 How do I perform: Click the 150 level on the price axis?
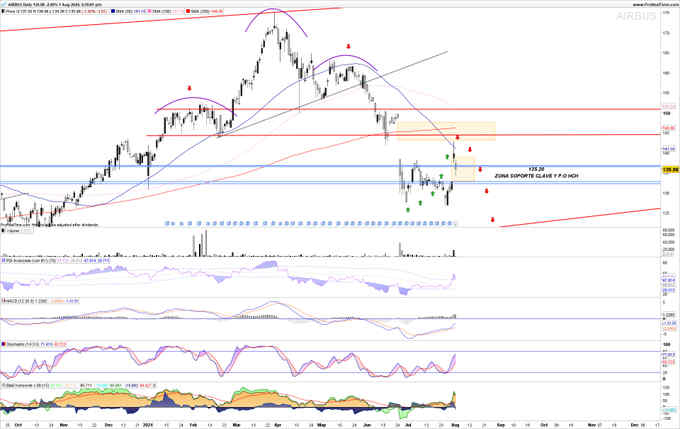click(x=665, y=114)
